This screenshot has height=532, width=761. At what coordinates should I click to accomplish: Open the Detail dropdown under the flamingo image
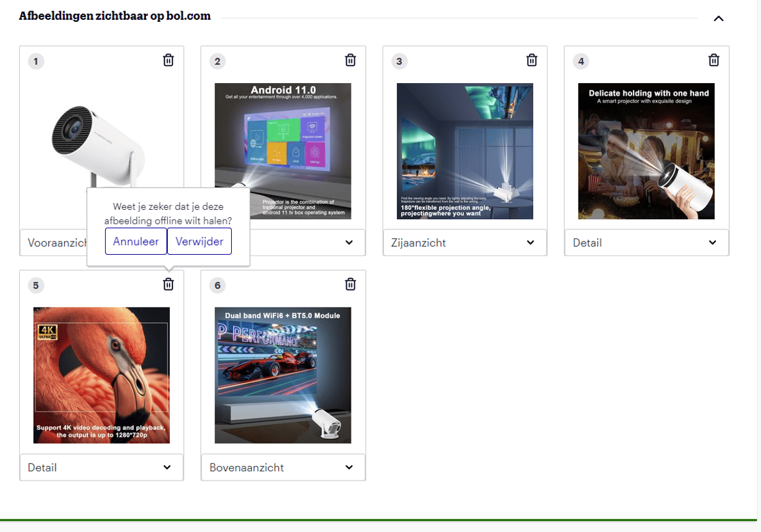[101, 467]
